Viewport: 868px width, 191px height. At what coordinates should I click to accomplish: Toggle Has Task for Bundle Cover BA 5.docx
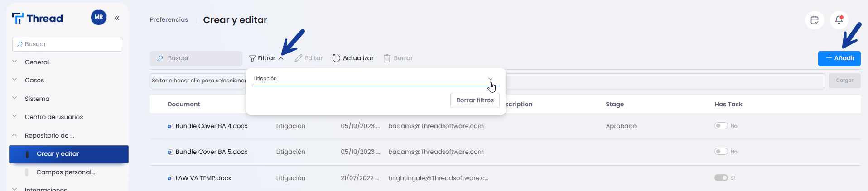721,152
